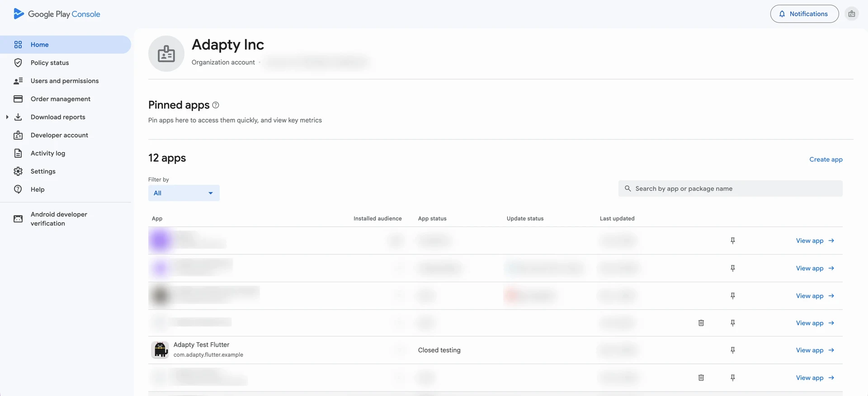Pin the fourth app row with trash icon

tap(733, 323)
